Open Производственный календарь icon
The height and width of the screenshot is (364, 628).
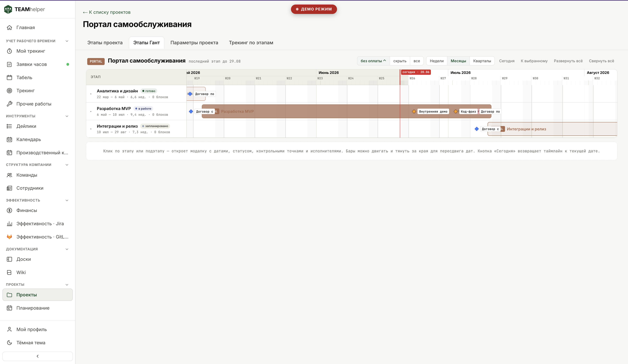(9, 153)
